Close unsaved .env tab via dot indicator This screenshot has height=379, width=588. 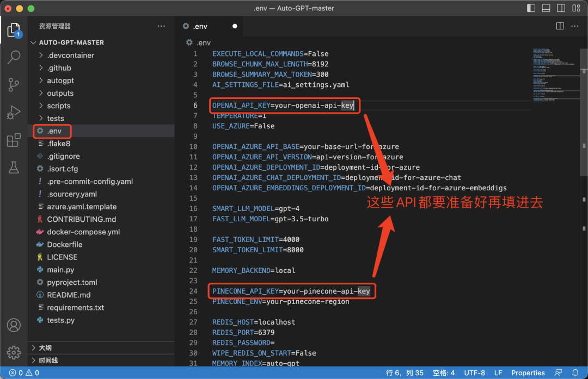tap(235, 26)
